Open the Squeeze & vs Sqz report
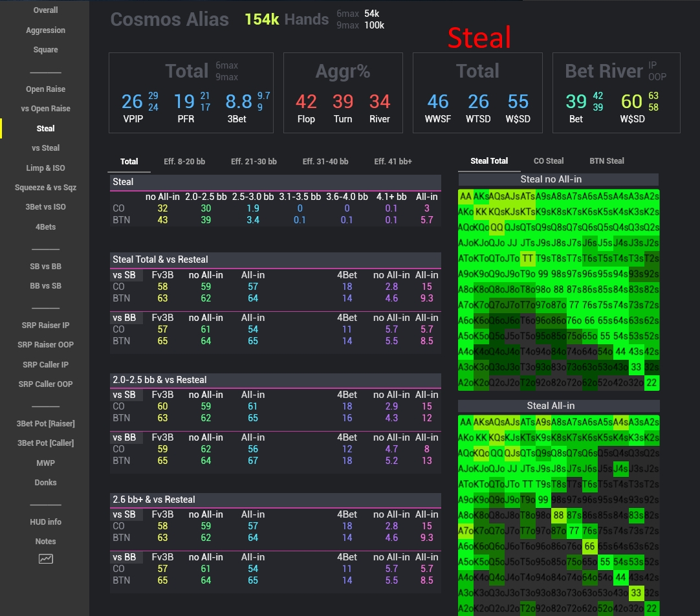 [45, 186]
